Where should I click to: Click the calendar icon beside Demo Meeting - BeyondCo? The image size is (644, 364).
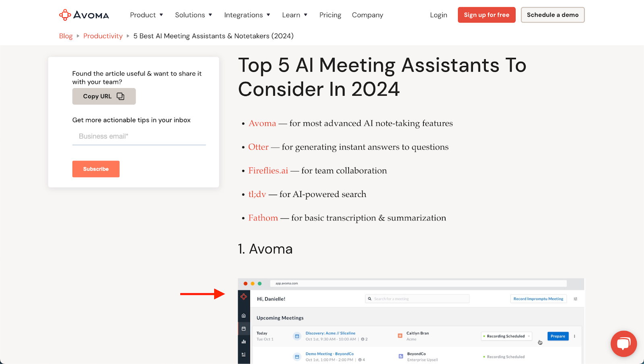(297, 357)
